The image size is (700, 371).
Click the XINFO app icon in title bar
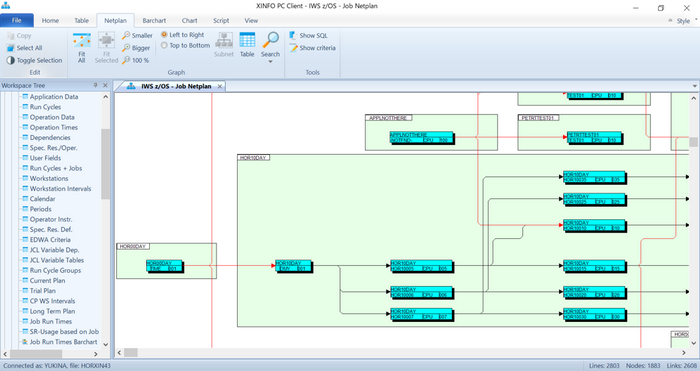[6, 6]
